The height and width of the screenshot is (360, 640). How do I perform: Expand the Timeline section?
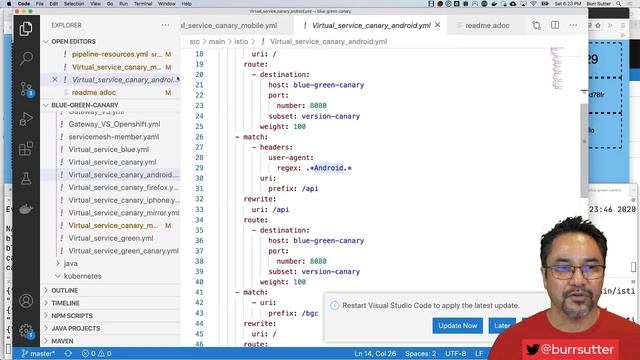pos(46,303)
